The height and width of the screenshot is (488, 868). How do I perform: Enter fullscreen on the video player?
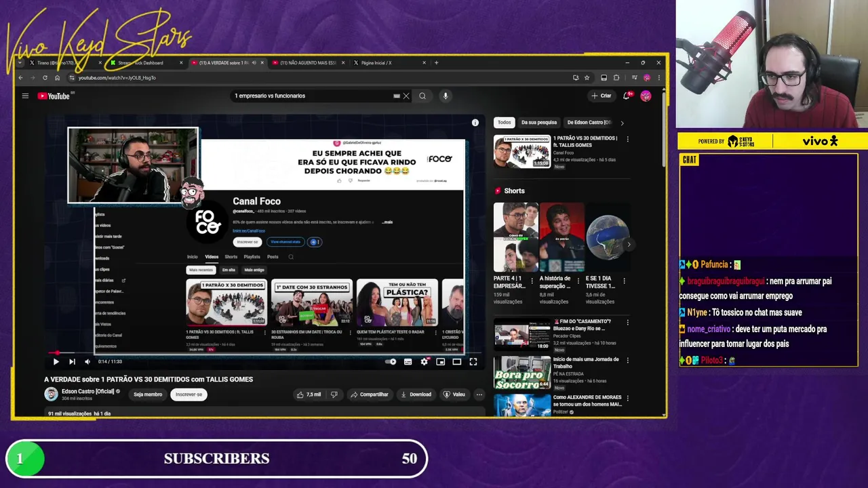click(x=473, y=362)
